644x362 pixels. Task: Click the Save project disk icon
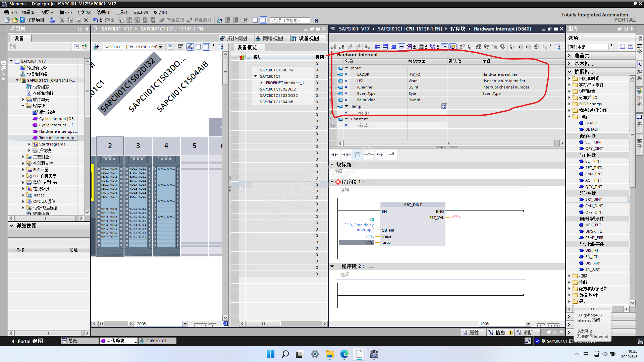tap(22, 20)
